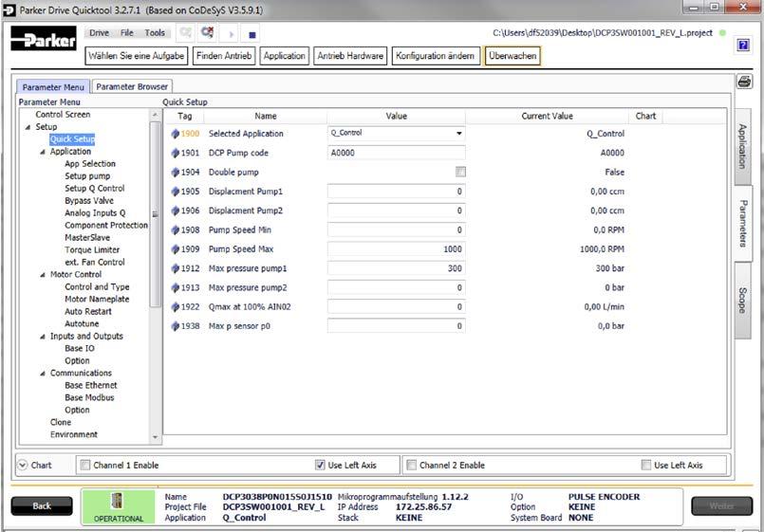Click the Konfiguration ändern button
Screen dimensions: 764x532
[x=436, y=56]
